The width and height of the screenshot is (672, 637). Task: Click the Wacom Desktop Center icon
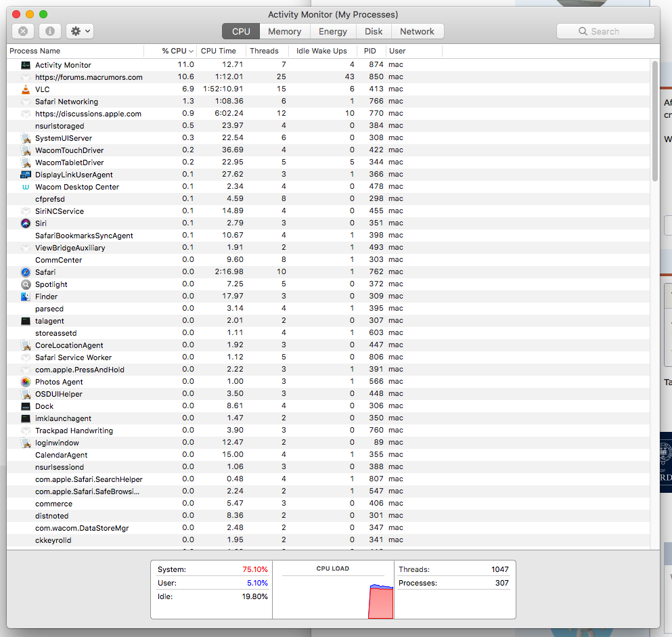click(26, 187)
